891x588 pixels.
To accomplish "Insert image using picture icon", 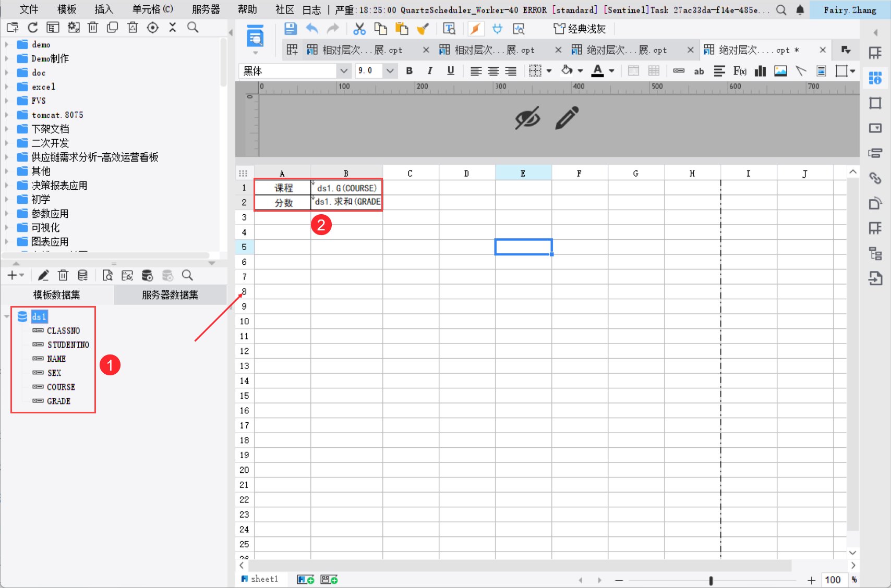I will coord(780,71).
